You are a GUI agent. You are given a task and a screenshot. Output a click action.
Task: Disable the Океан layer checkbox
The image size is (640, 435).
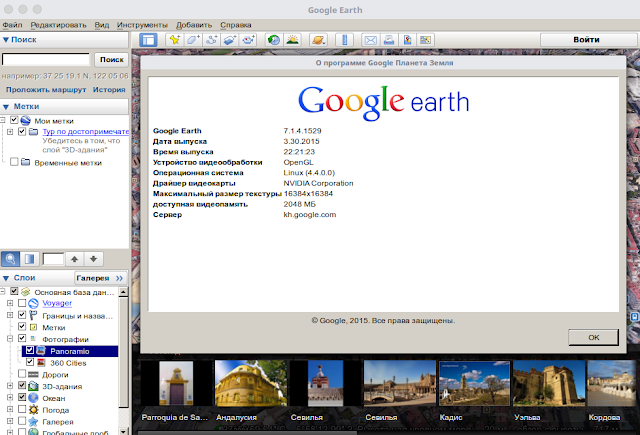pyautogui.click(x=22, y=397)
